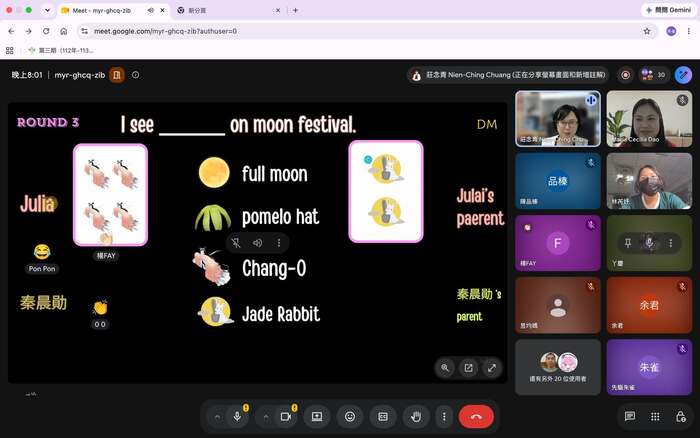Open meeting details info icon
The image size is (700, 438).
pyautogui.click(x=136, y=75)
